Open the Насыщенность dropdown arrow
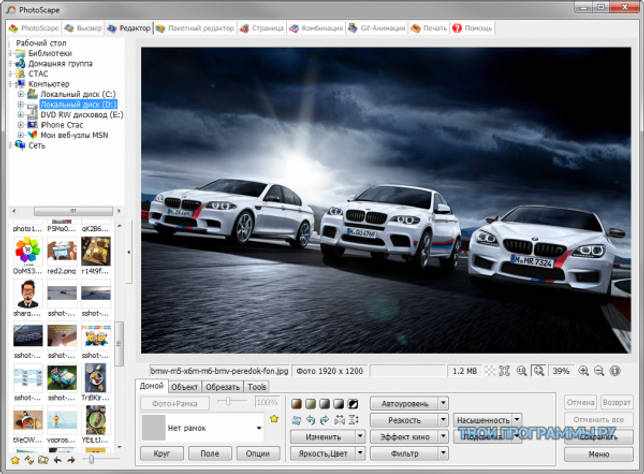644x474 pixels. tap(517, 419)
